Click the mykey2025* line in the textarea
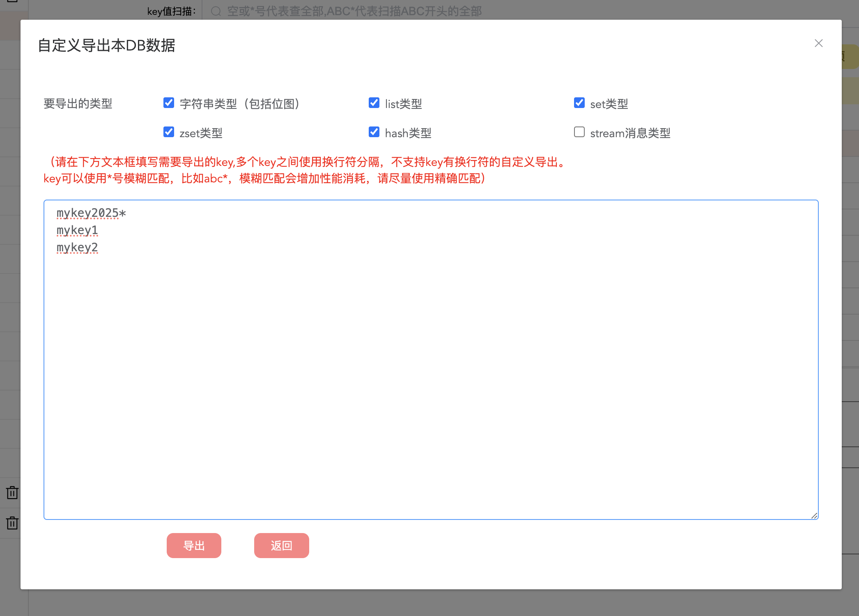 tap(91, 213)
